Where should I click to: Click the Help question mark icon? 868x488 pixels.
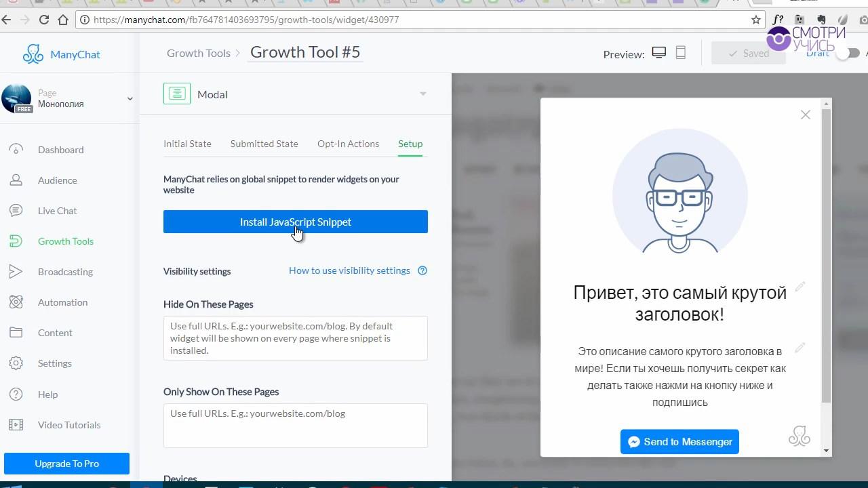[x=16, y=394]
